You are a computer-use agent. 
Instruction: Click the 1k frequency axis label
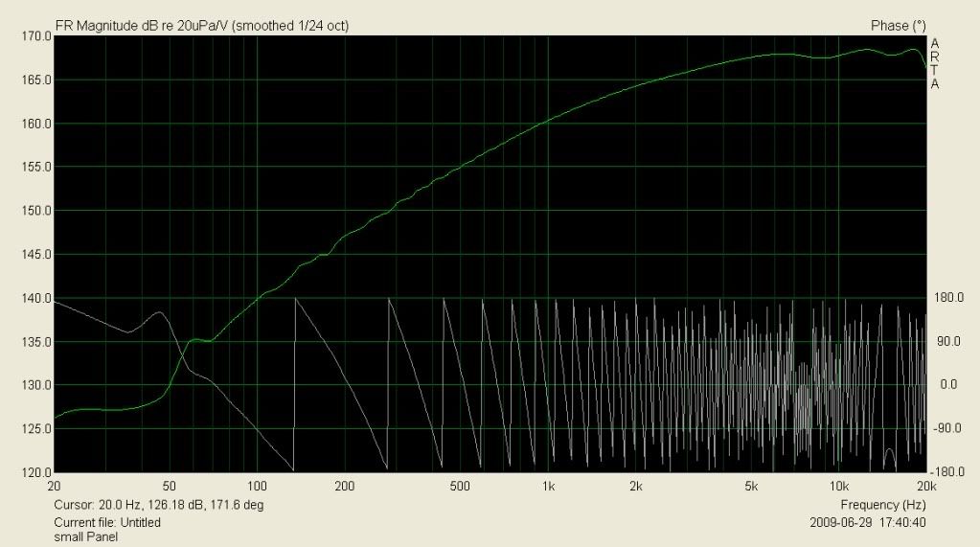pyautogui.click(x=548, y=487)
